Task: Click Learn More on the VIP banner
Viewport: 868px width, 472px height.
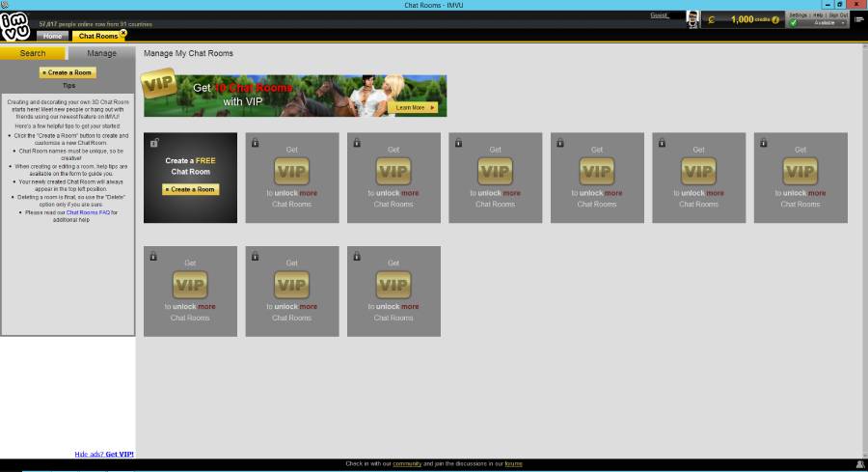Action: pyautogui.click(x=413, y=107)
